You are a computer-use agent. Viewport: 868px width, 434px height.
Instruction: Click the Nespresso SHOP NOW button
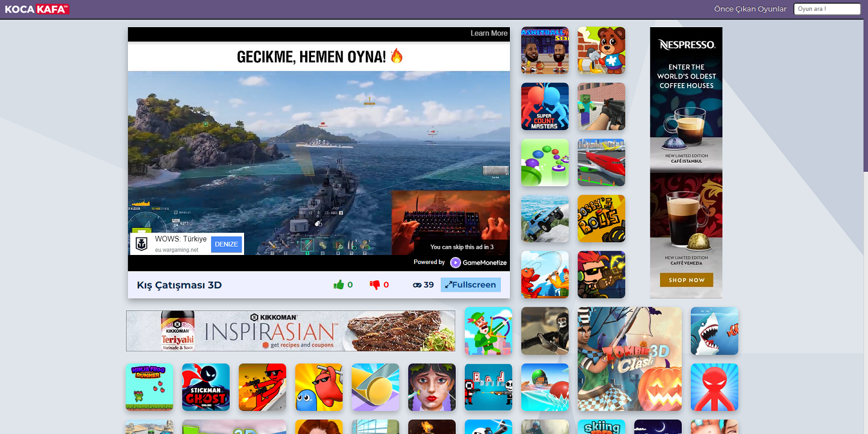[x=687, y=280]
